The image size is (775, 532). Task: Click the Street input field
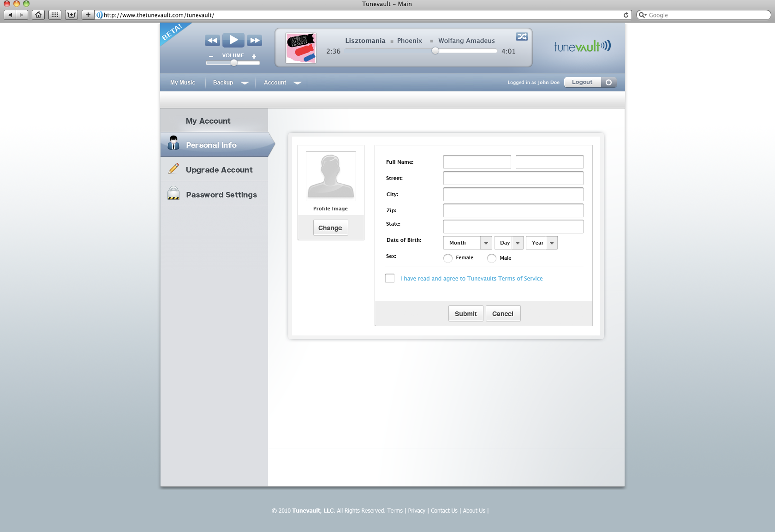click(x=513, y=178)
